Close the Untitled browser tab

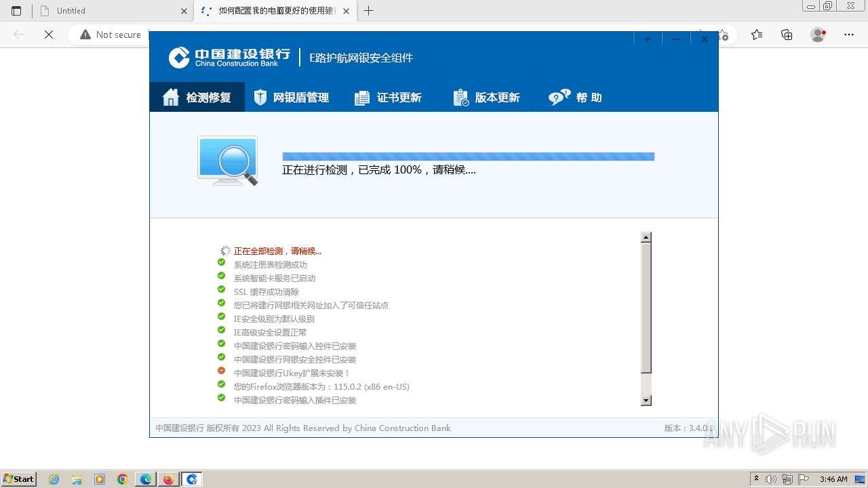pos(184,11)
